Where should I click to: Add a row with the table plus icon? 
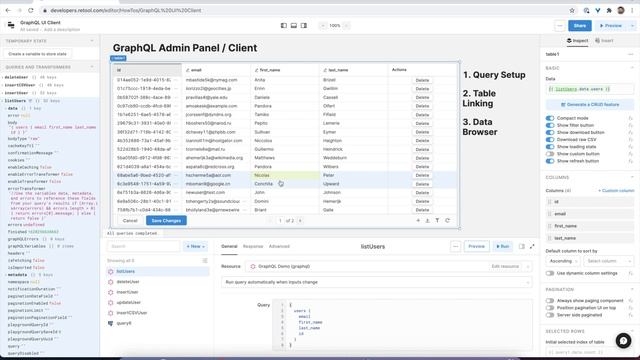(418, 220)
